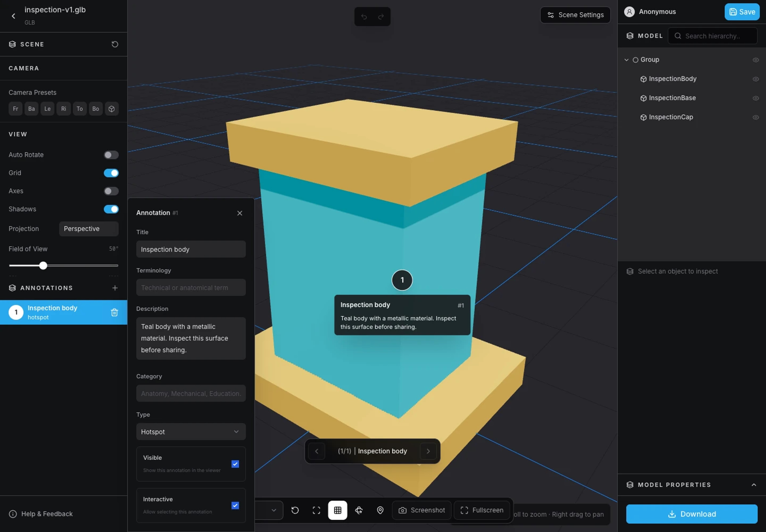Image resolution: width=766 pixels, height=532 pixels.
Task: Hide InspectionBody with its eye icon
Action: tap(756, 79)
